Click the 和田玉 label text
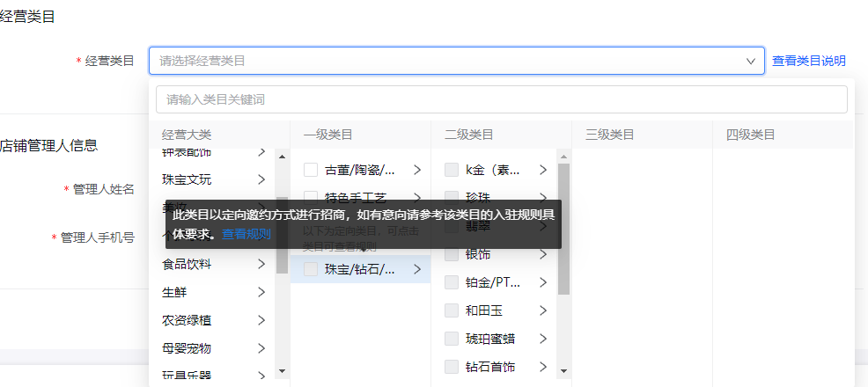Screen dimensions: 868x387 click(484, 310)
